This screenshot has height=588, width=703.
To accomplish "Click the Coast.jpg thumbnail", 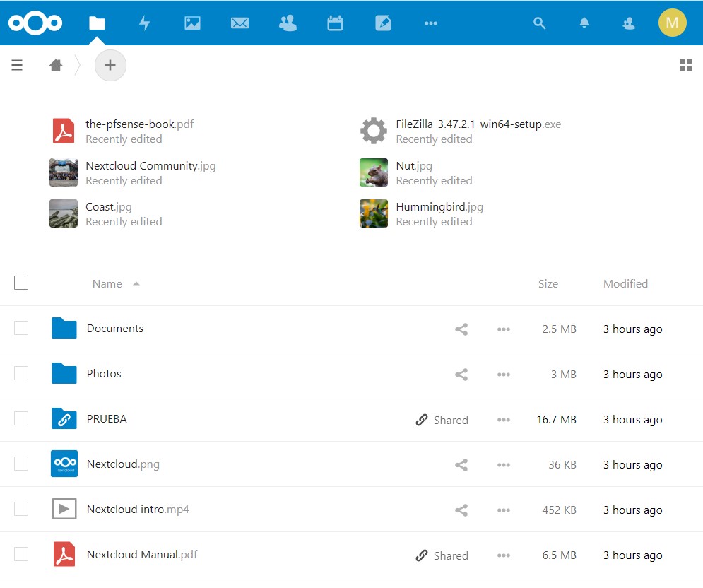I will tap(64, 213).
